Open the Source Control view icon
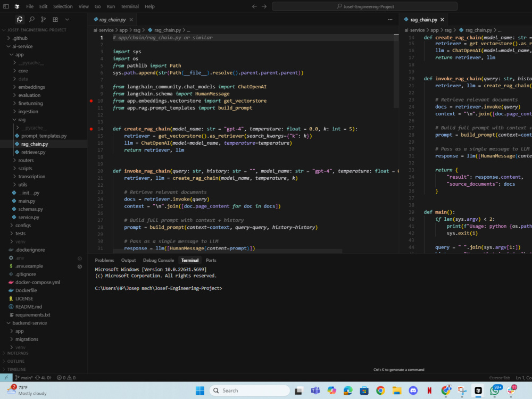The height and width of the screenshot is (399, 532). pyautogui.click(x=43, y=20)
